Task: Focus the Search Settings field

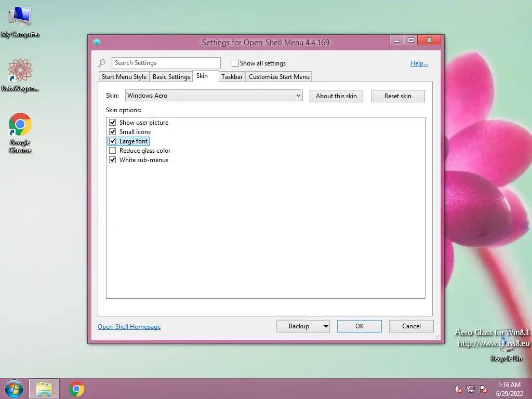Action: coord(166,63)
